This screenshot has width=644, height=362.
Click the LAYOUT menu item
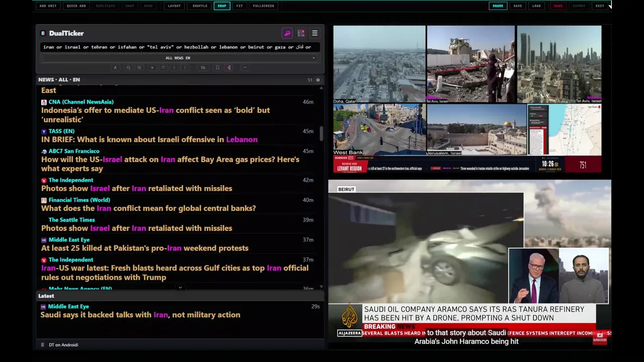tap(174, 6)
